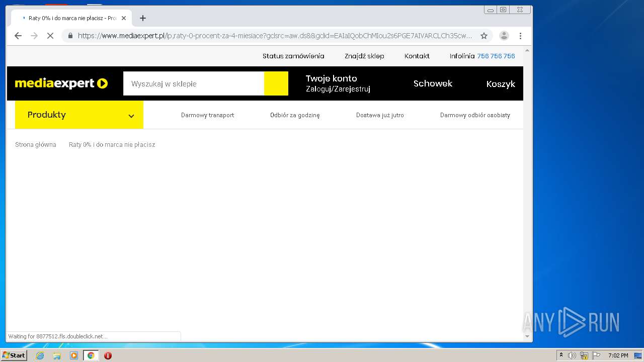Click 'Raty 0% i do marca nie płacisz' breadcrumb
The height and width of the screenshot is (362, 644).
coord(112,145)
